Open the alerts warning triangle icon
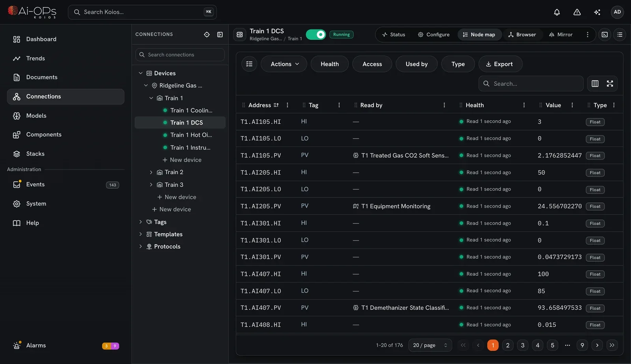631x364 pixels. (x=577, y=12)
